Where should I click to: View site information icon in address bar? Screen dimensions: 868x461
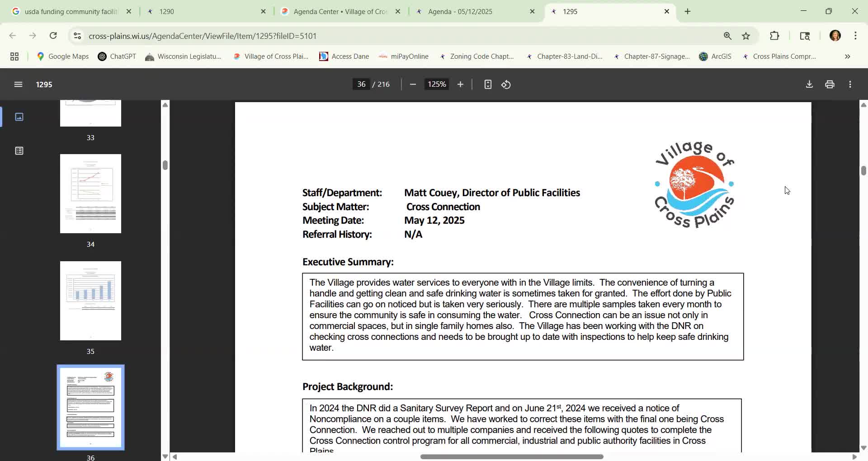click(x=77, y=36)
